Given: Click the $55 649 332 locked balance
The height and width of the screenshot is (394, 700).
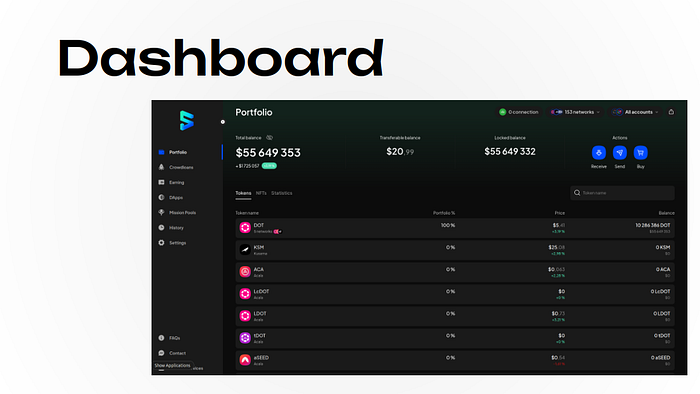Looking at the screenshot, I should 510,152.
